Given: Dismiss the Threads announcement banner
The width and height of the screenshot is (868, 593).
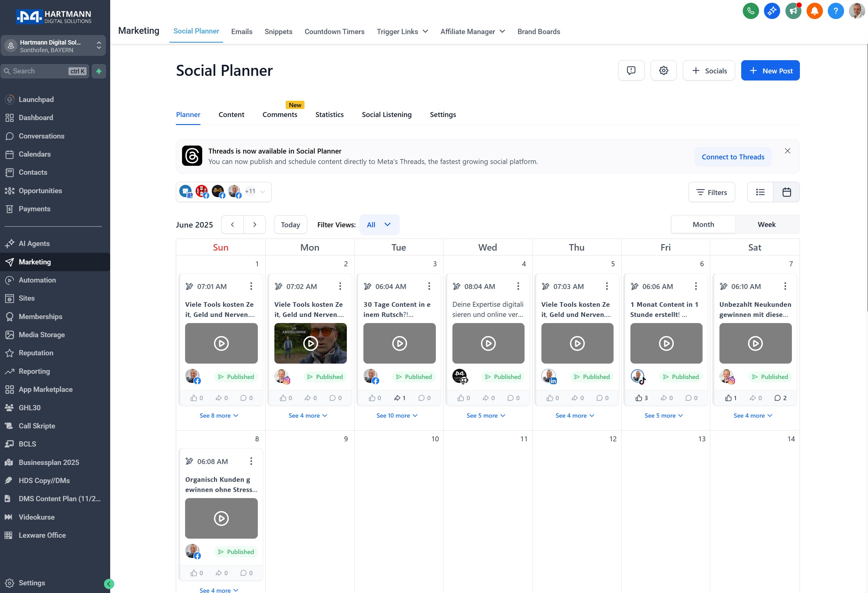Looking at the screenshot, I should click(787, 151).
